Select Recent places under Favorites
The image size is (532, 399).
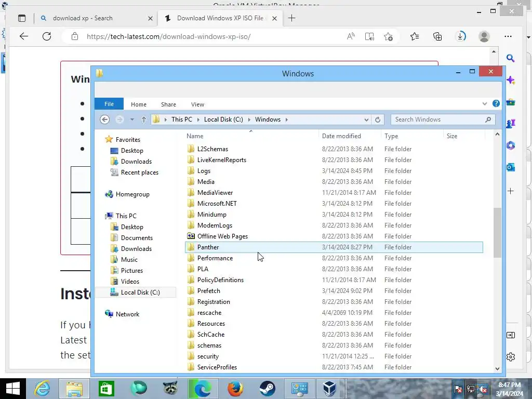coord(139,172)
